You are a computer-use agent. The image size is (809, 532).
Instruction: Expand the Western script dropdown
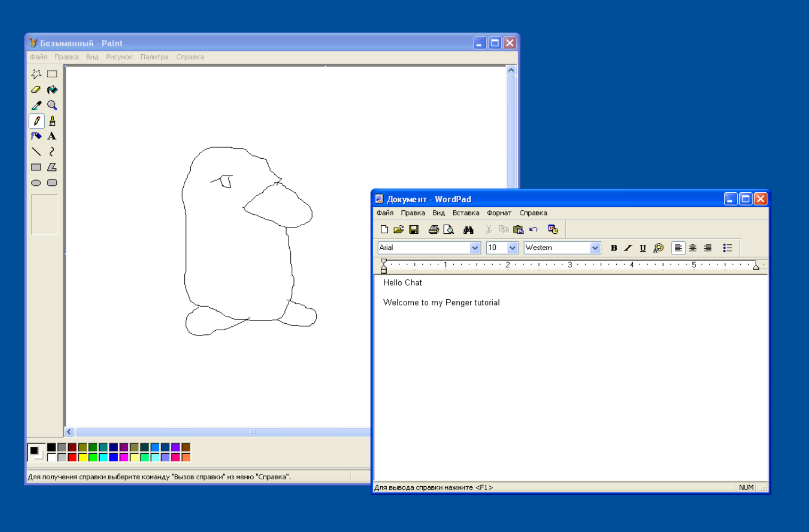click(x=595, y=248)
